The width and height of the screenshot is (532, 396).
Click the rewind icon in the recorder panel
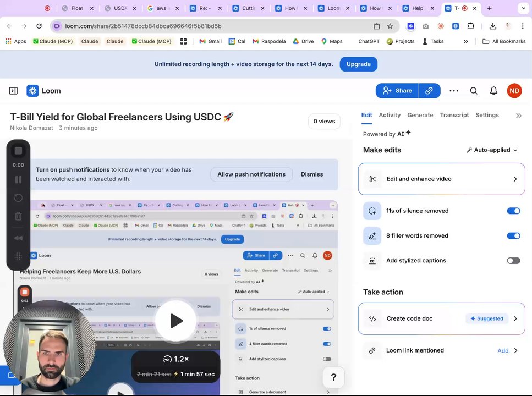pyautogui.click(x=18, y=238)
